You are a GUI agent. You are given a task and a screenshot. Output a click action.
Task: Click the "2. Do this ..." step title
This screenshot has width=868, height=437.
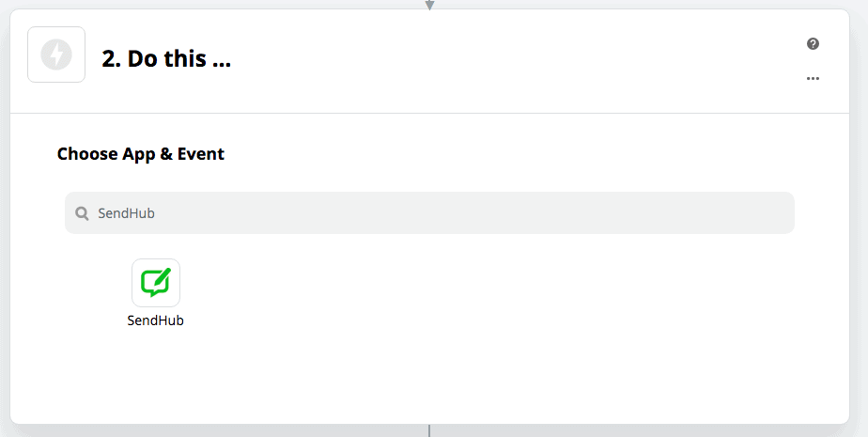pyautogui.click(x=166, y=59)
